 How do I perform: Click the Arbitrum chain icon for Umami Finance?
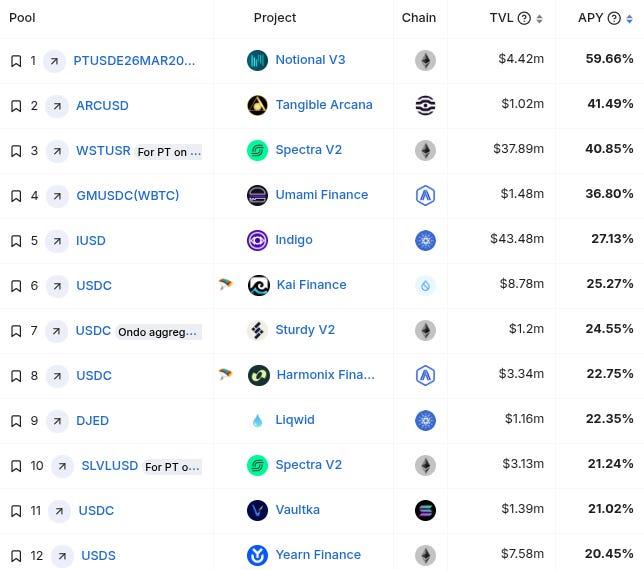point(426,195)
